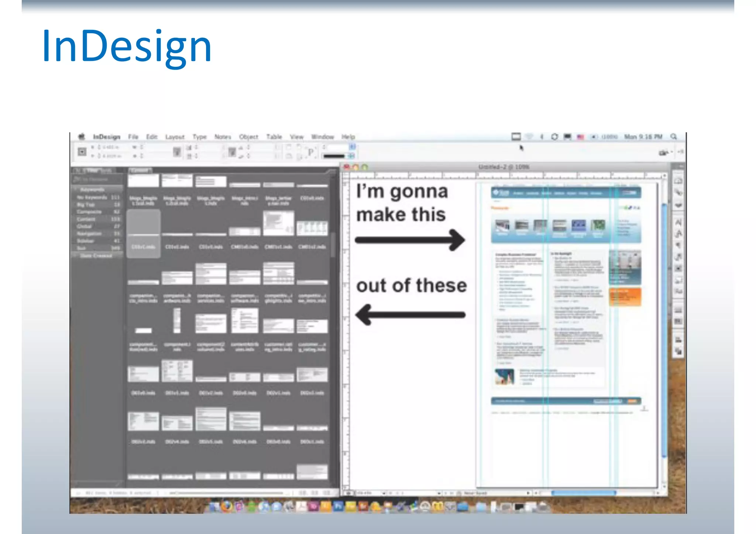756x534 pixels.
Task: Open the stroke weight dropdown
Action: point(352,147)
